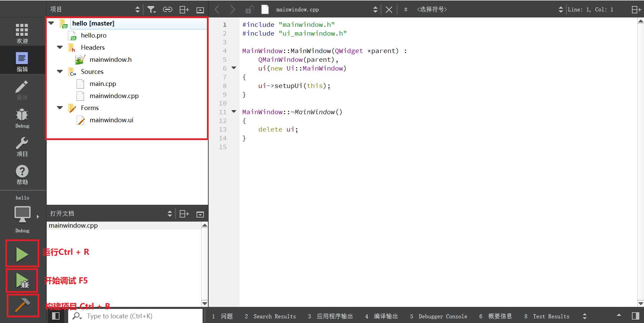This screenshot has height=323, width=644.
Task: Close the project side panel
Action: pyautogui.click(x=200, y=10)
